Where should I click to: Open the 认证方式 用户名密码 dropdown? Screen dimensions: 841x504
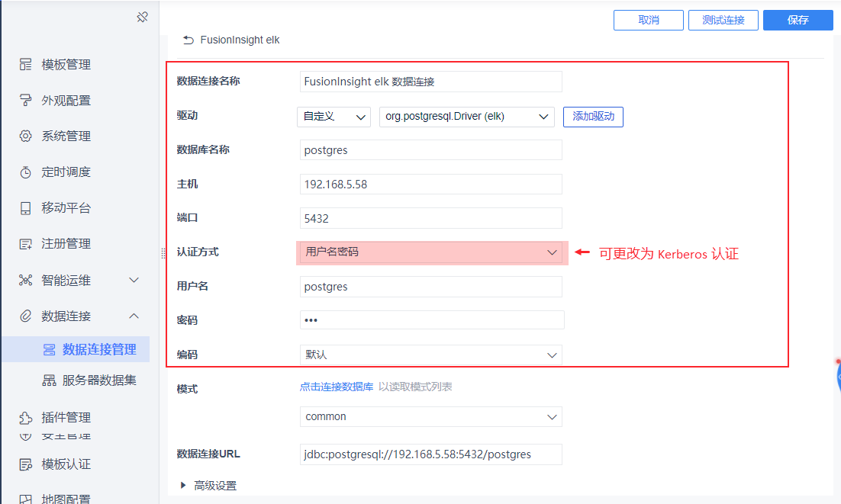(430, 252)
